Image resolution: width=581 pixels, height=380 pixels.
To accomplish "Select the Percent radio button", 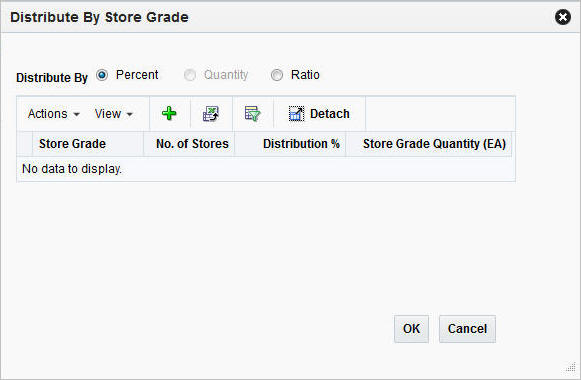I will tap(102, 75).
